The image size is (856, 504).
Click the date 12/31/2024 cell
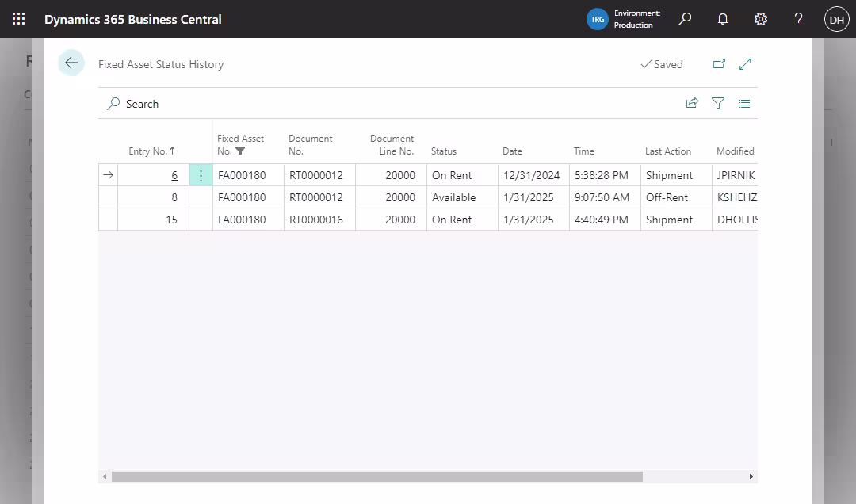[532, 175]
